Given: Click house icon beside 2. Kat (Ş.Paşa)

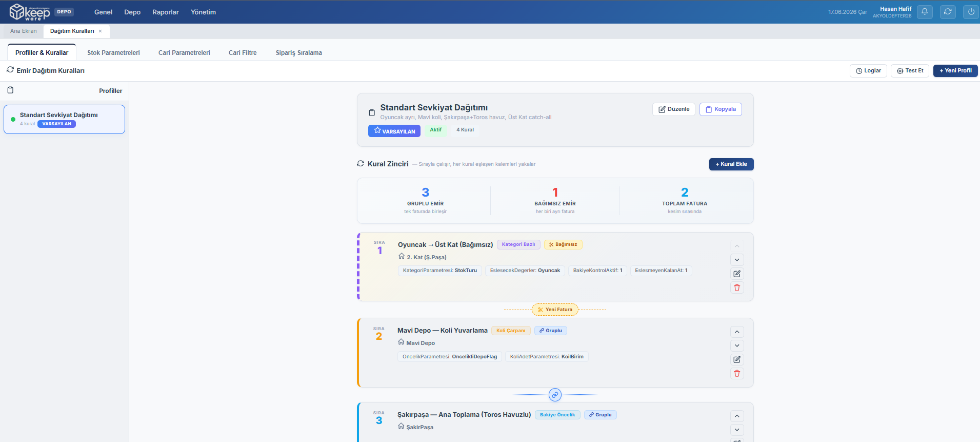Looking at the screenshot, I should pos(402,256).
